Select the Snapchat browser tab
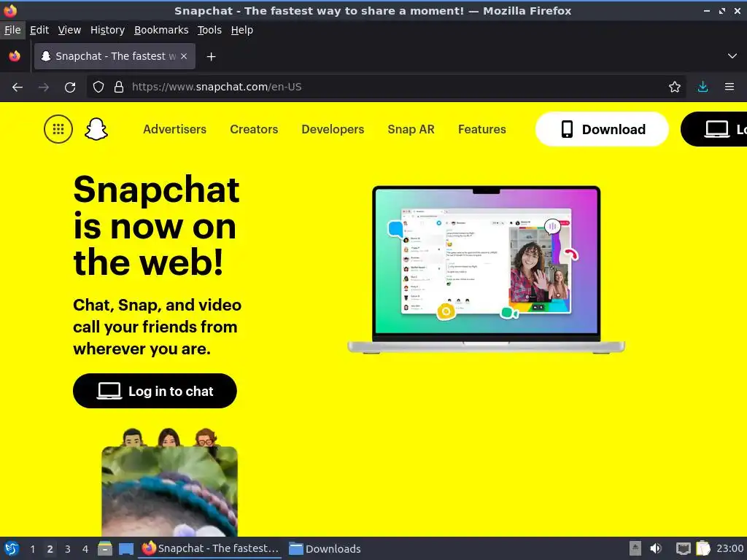Viewport: 747px width, 560px height. click(115, 56)
